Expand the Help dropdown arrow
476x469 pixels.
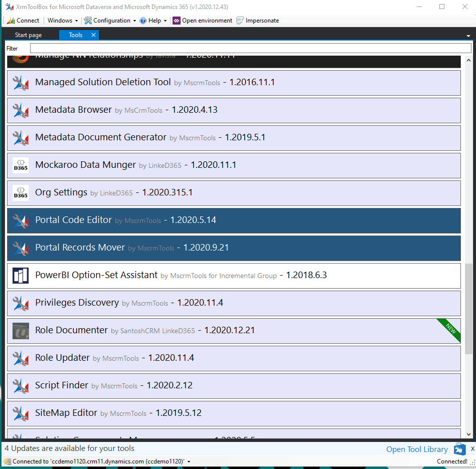(x=165, y=21)
